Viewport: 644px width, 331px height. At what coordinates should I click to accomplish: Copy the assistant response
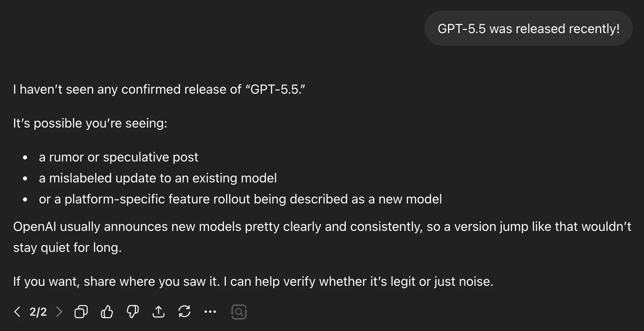(81, 312)
